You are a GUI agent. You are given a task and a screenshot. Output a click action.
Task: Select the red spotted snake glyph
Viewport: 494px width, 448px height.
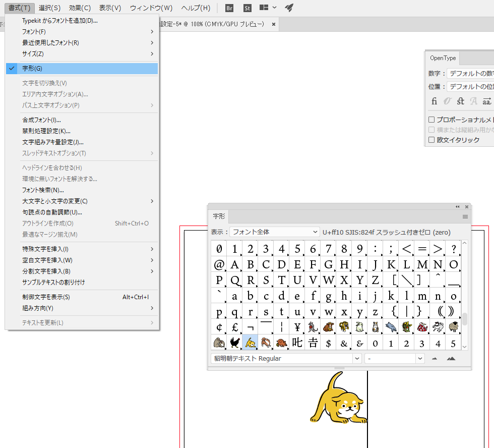point(422,327)
